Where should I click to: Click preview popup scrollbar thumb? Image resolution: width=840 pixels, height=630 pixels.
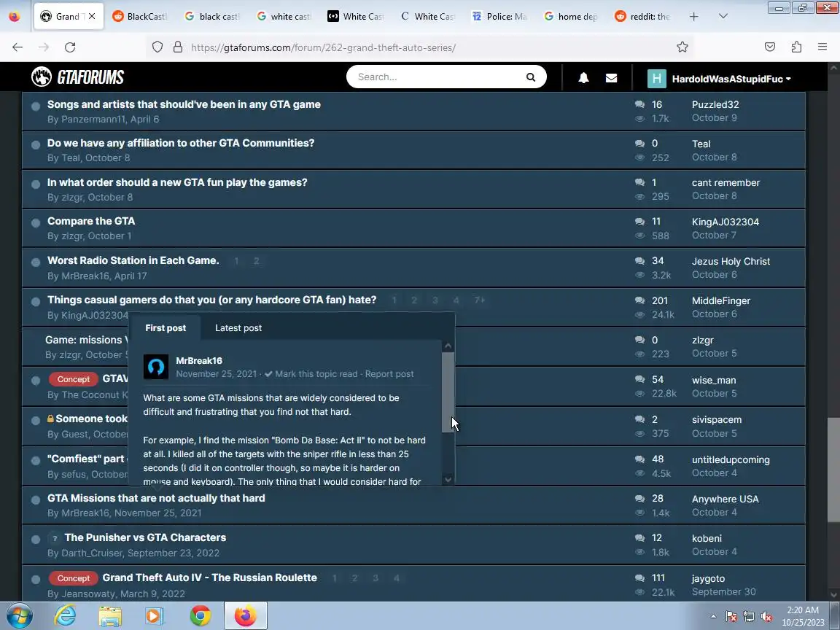[448, 392]
